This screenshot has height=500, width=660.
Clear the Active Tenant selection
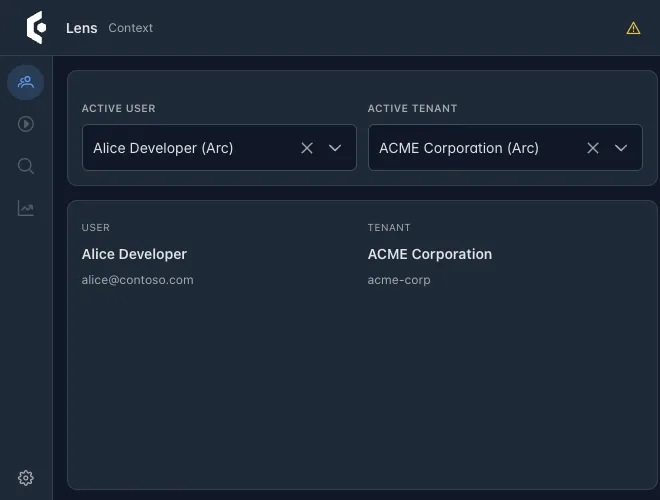click(x=593, y=148)
